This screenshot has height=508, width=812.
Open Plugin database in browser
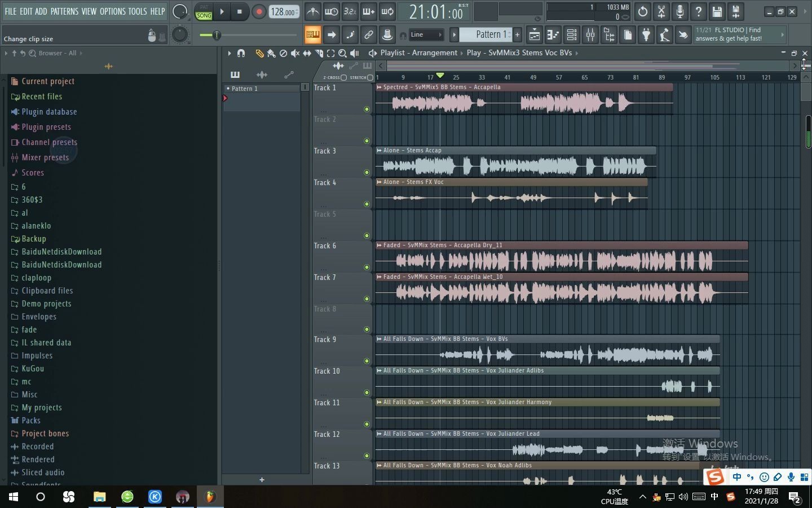(49, 112)
